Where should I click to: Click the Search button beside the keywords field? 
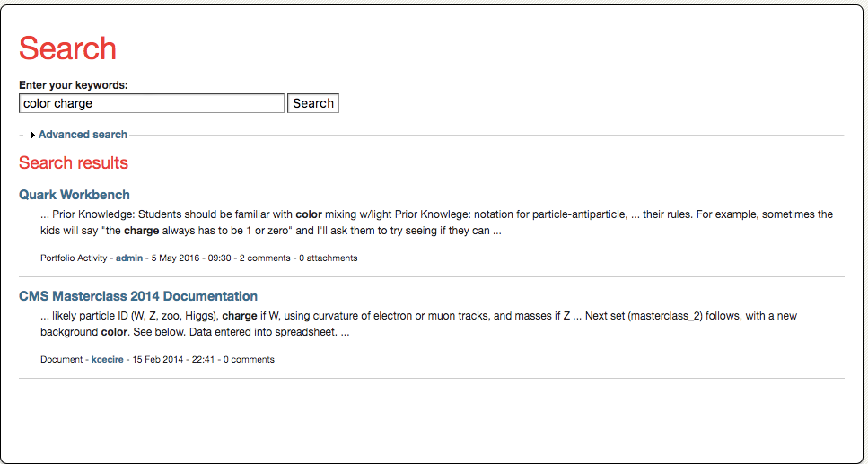(313, 103)
